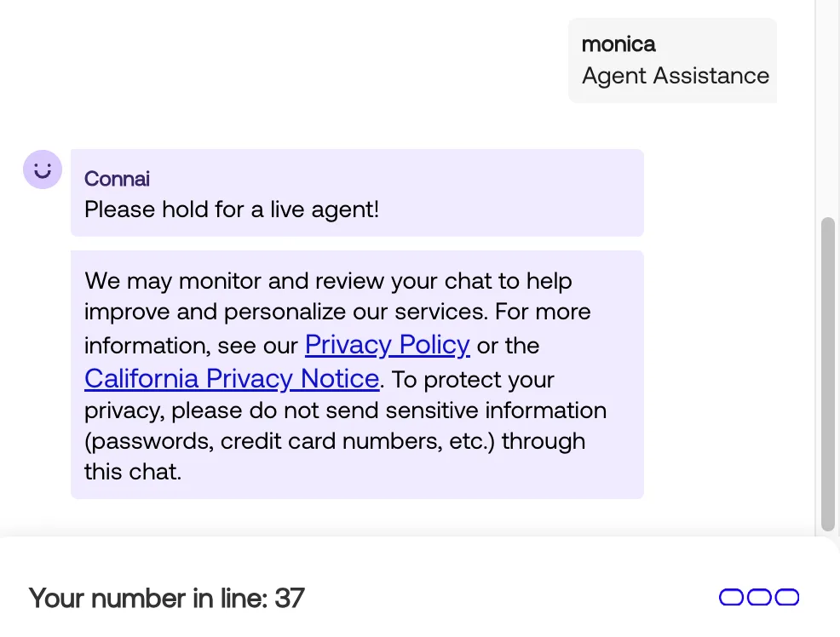Open the Privacy Policy link
Image resolution: width=840 pixels, height=637 pixels.
(387, 345)
